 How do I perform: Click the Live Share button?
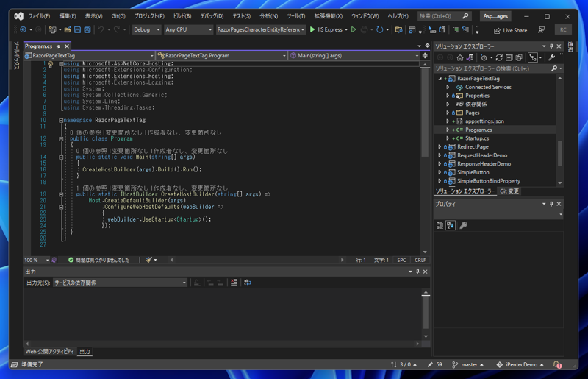[x=510, y=30]
